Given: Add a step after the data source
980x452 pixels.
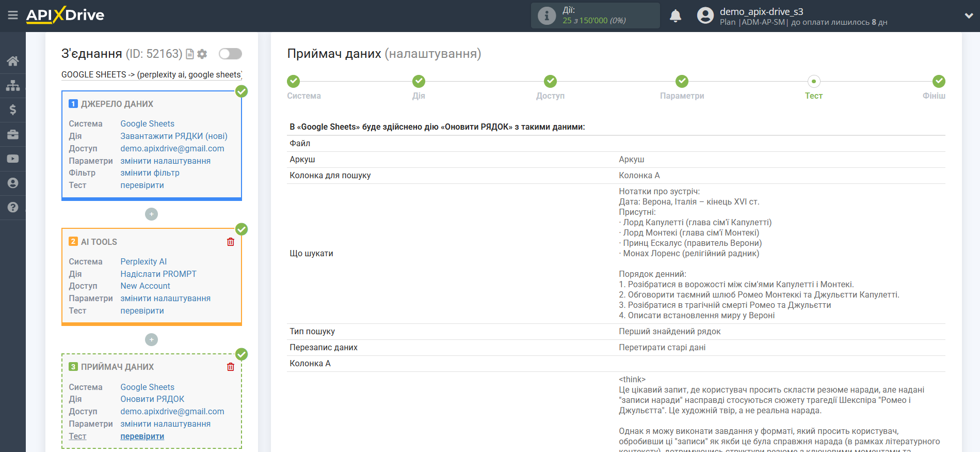Looking at the screenshot, I should click(151, 214).
